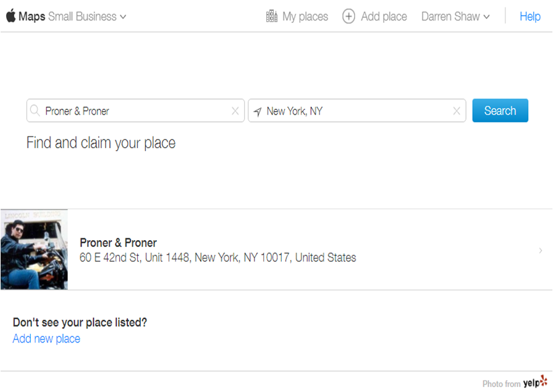Click the magnifier icon in business field

(35, 111)
